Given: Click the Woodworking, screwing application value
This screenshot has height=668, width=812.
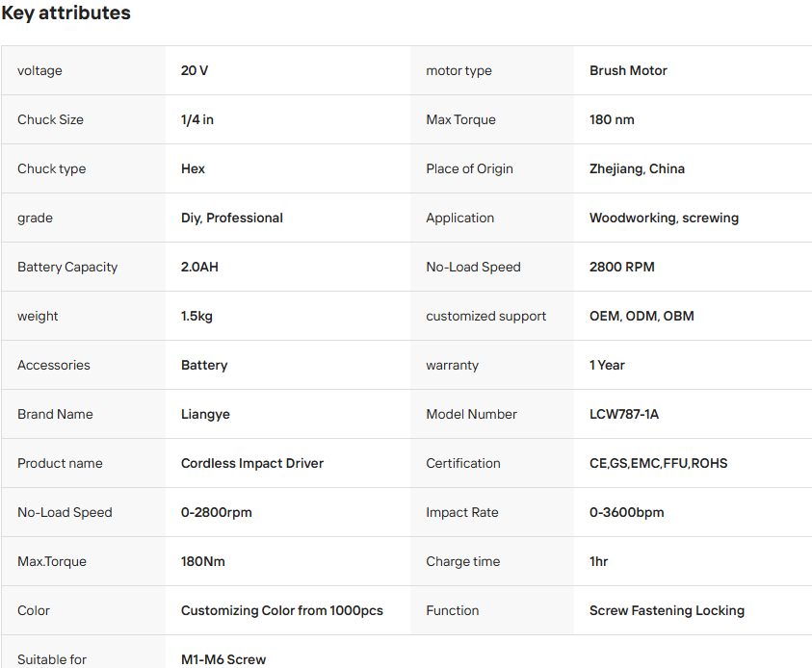Looking at the screenshot, I should 664,218.
